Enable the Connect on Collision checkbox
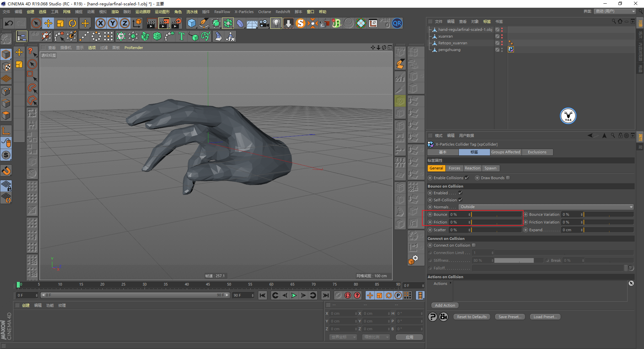 [474, 245]
